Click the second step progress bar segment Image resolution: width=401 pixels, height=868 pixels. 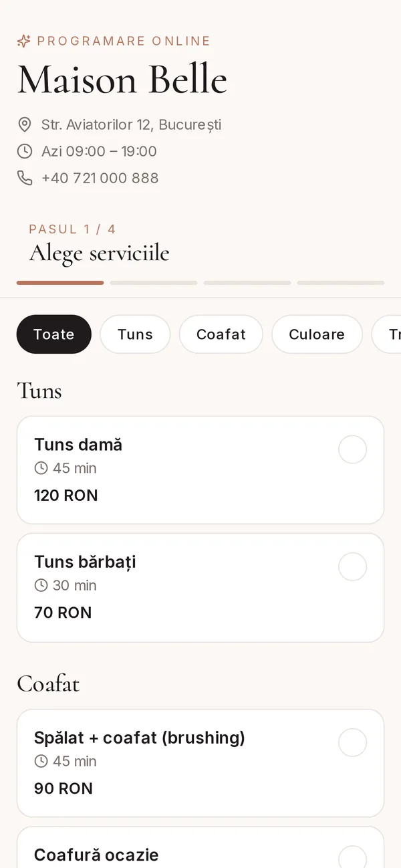pos(154,283)
